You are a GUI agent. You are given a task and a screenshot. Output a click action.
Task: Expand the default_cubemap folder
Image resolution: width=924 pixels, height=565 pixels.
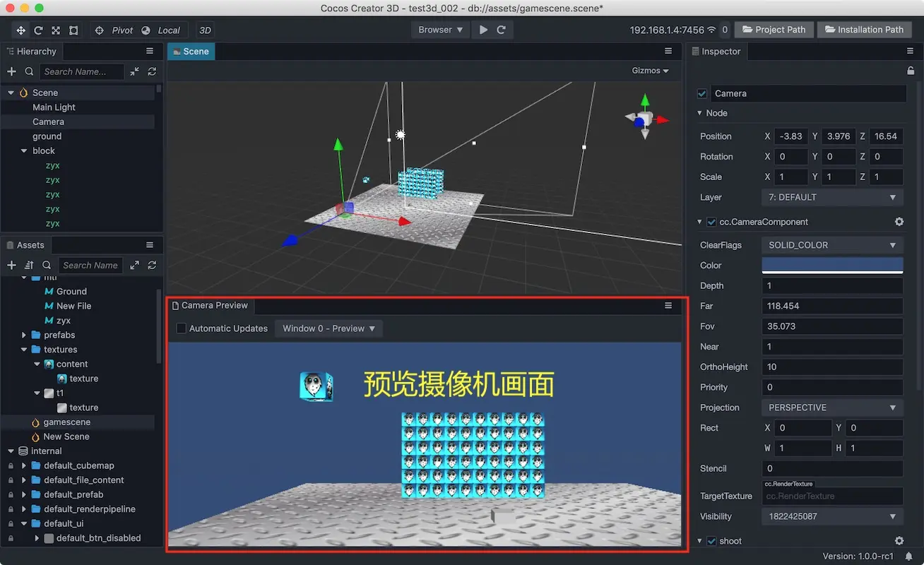pyautogui.click(x=24, y=466)
